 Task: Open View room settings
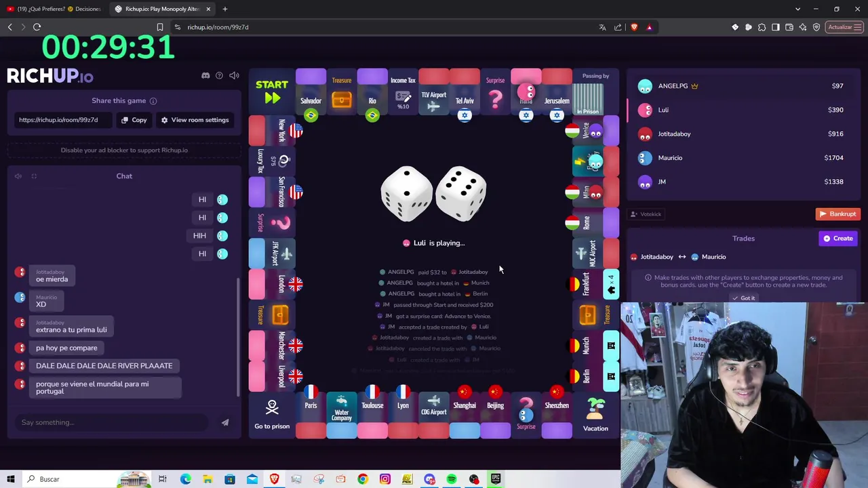[x=195, y=120]
